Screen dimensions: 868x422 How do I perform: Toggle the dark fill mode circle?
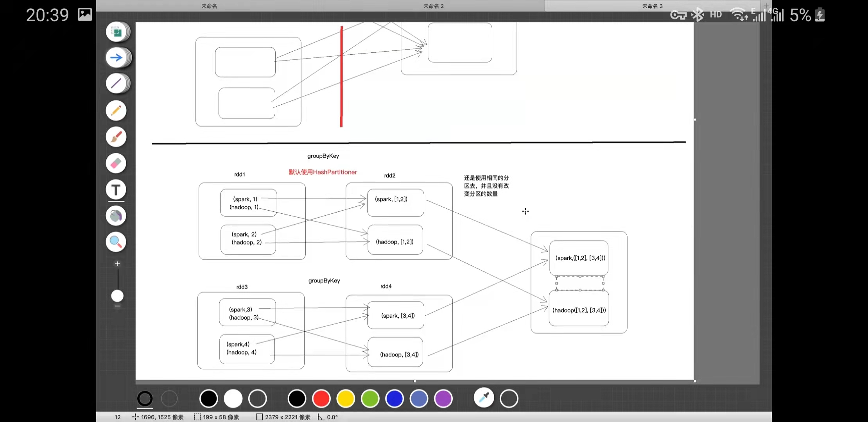(169, 399)
